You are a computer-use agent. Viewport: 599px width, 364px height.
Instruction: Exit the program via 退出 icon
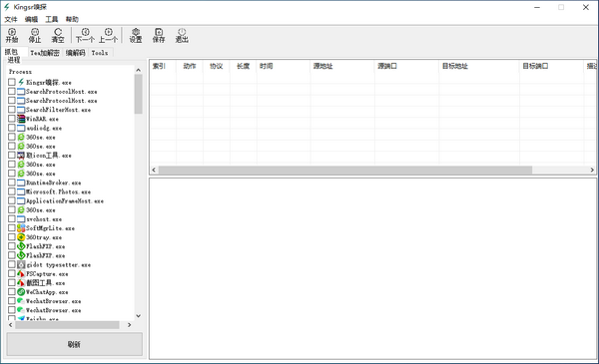(182, 36)
